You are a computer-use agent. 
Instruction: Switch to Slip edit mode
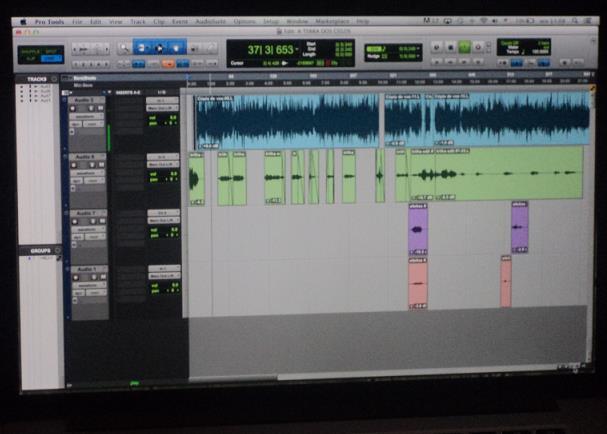tap(30, 58)
